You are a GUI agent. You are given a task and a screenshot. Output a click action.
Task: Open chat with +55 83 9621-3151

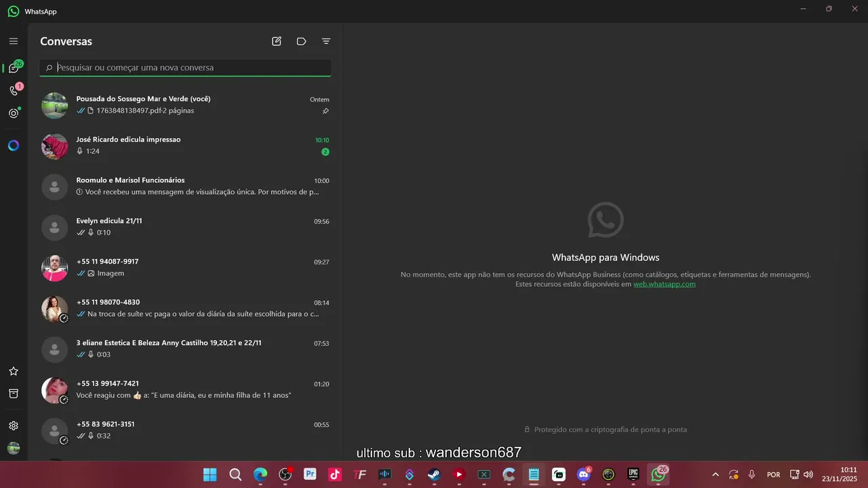tap(185, 430)
